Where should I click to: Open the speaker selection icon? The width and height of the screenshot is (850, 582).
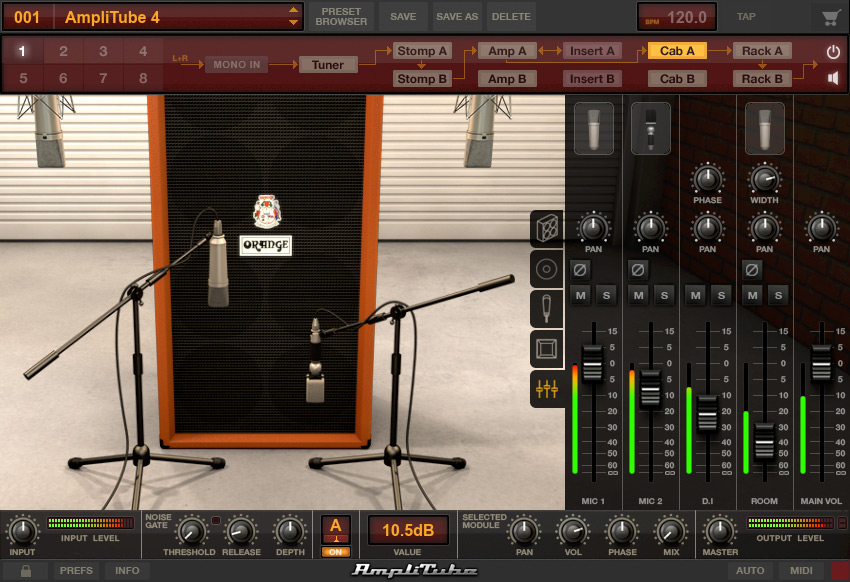tap(547, 269)
